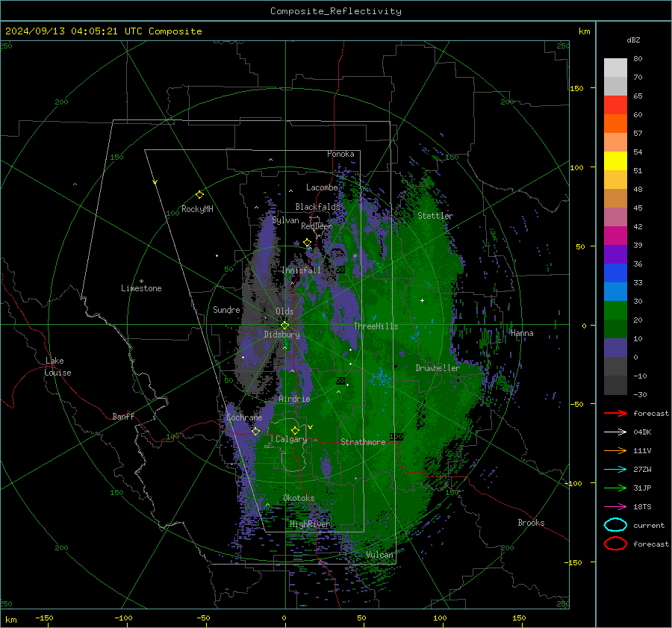Click the ThreeHills label
This screenshot has width=672, height=628.
pos(376,326)
